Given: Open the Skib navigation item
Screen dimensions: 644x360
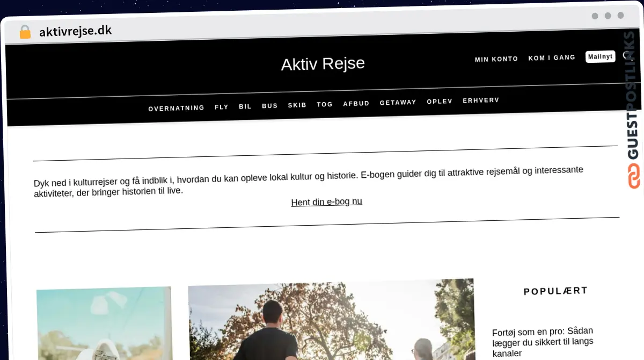Looking at the screenshot, I should coord(297,105).
